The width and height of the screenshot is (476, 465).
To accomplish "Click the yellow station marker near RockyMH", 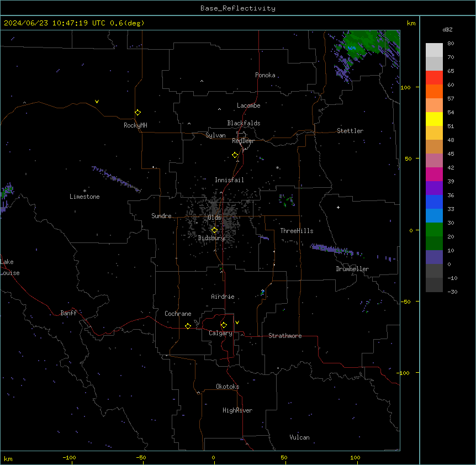I will [x=138, y=112].
